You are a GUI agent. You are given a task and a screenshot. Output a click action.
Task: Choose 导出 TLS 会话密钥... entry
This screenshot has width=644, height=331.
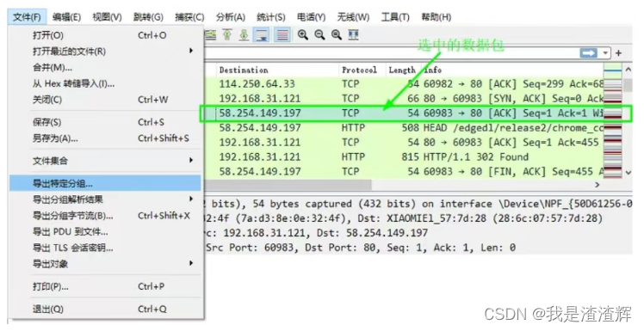tap(106, 248)
